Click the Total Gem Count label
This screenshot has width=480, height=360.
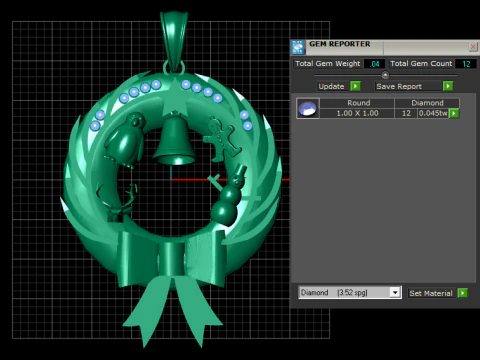(421, 64)
